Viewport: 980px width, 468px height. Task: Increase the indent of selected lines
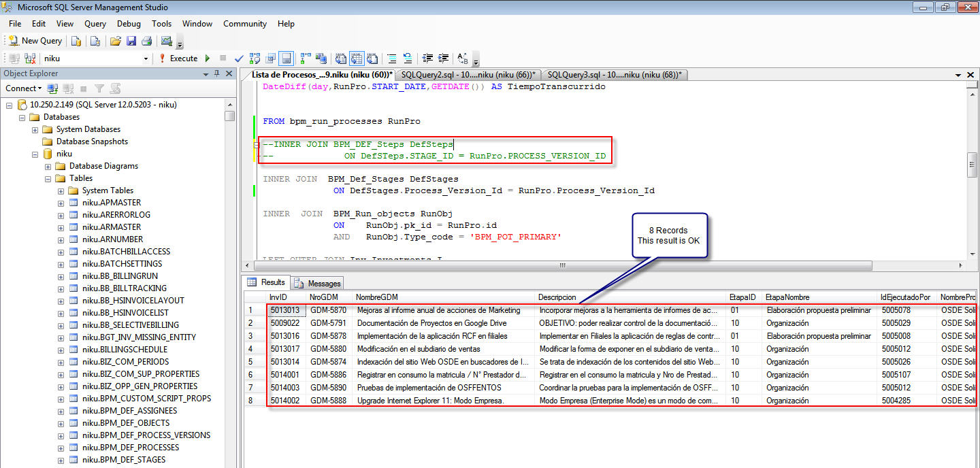click(x=444, y=58)
